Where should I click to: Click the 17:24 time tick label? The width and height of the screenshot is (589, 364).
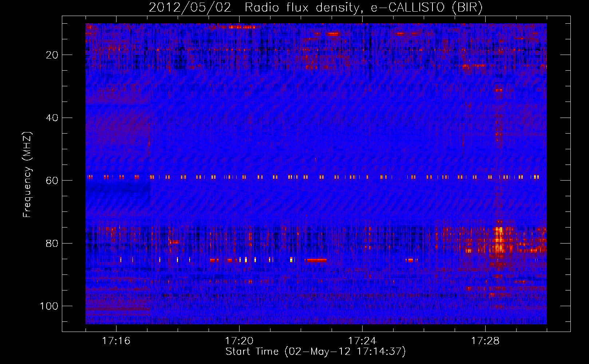click(362, 341)
